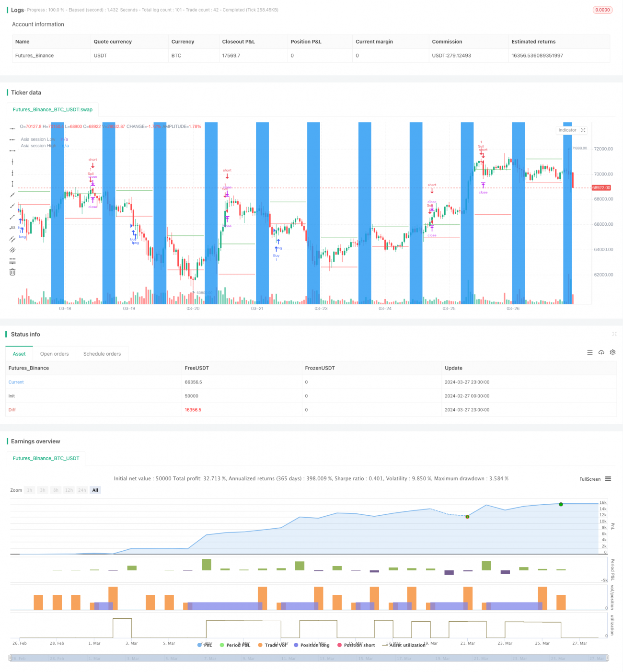Click the Closeout P&L value 17569.7
623x672 pixels.
pyautogui.click(x=231, y=56)
